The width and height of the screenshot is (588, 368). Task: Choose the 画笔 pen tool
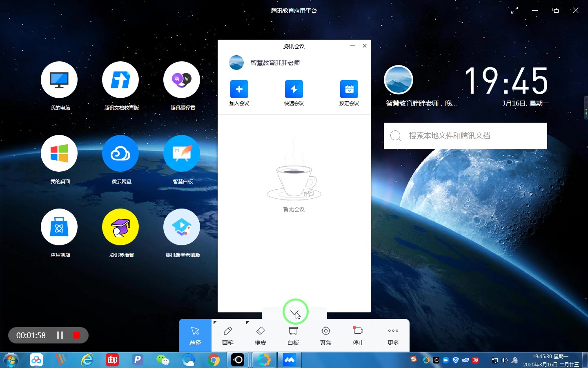point(228,335)
